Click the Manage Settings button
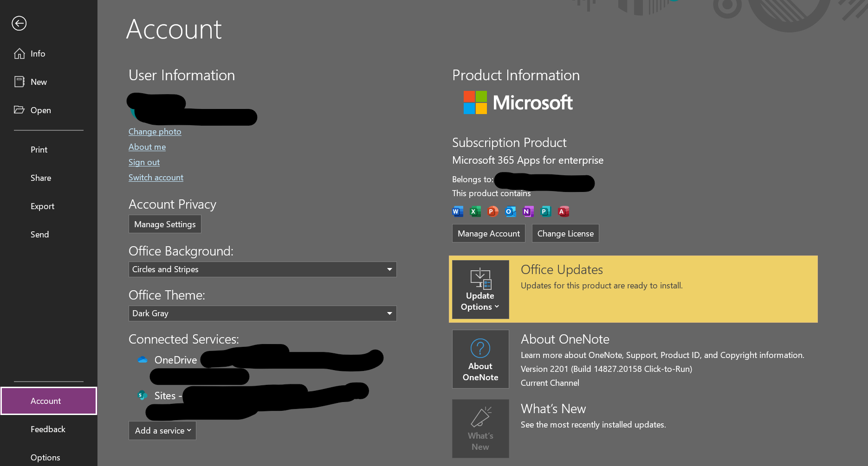This screenshot has width=868, height=466. (165, 224)
